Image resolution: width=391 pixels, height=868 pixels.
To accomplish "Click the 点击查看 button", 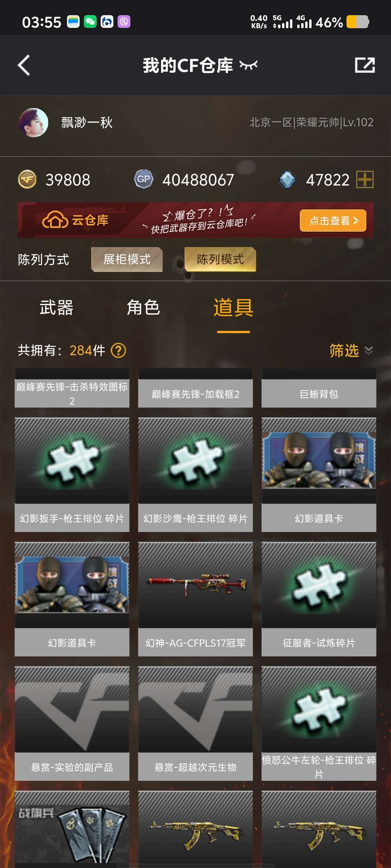I will click(333, 220).
